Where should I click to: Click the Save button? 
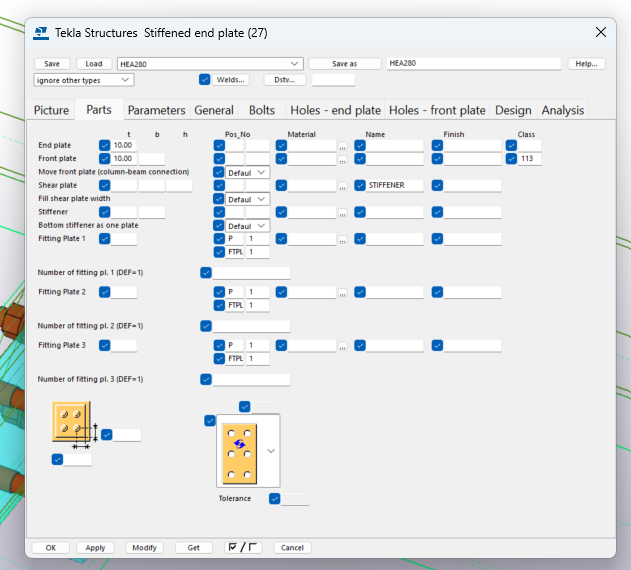click(x=52, y=64)
